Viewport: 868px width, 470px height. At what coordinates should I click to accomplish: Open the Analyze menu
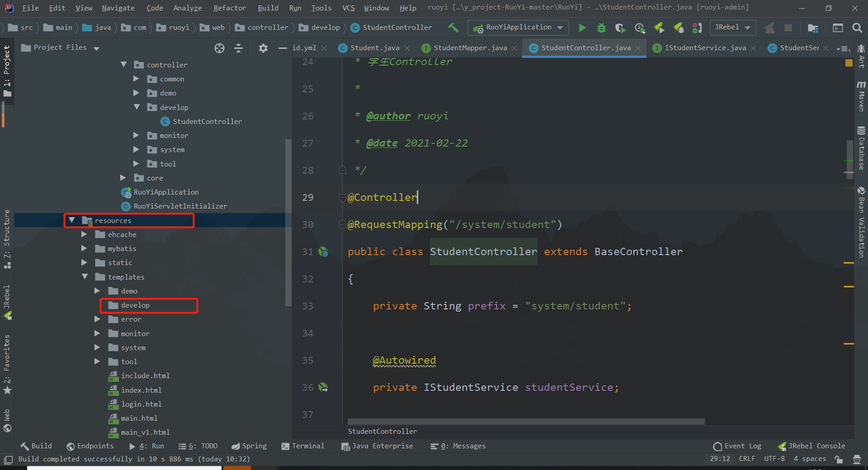[188, 8]
